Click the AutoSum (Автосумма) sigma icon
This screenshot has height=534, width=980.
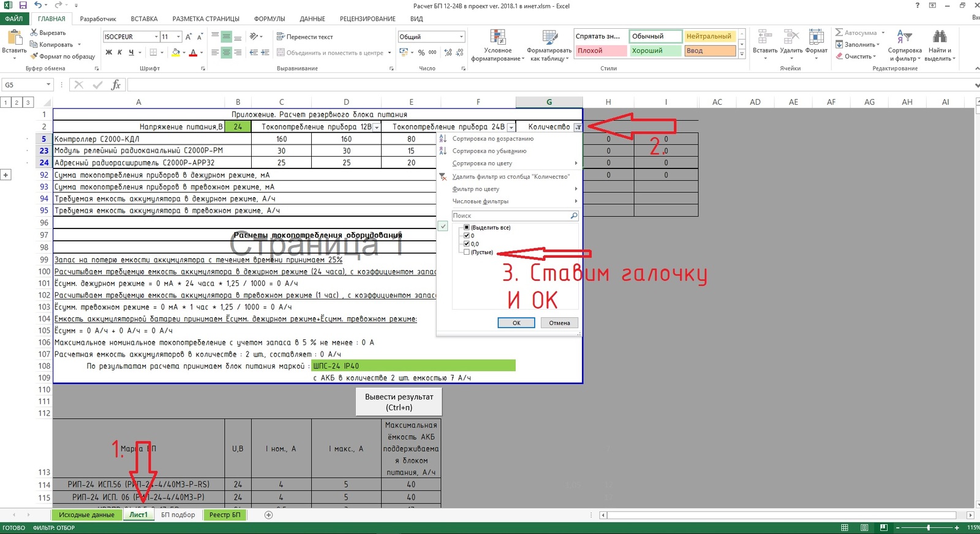839,32
